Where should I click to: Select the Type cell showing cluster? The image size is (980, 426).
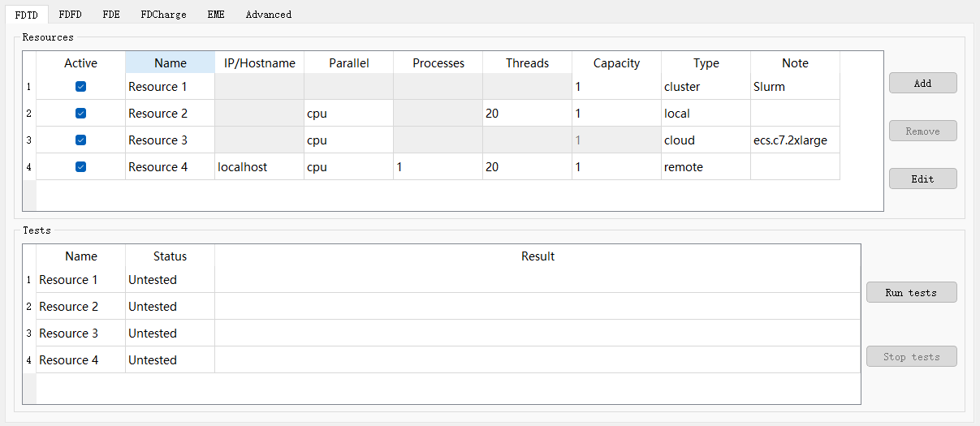(x=705, y=87)
